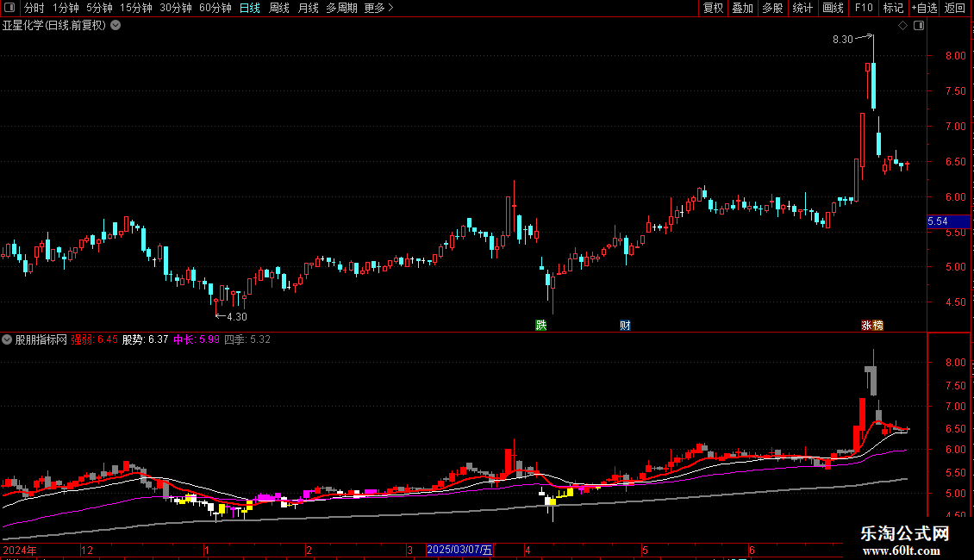
Task: Click the month 12 timeline label
Action: pos(87,550)
